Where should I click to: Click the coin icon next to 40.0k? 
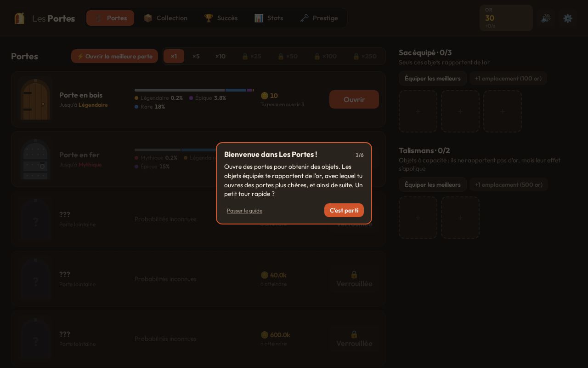pyautogui.click(x=264, y=275)
